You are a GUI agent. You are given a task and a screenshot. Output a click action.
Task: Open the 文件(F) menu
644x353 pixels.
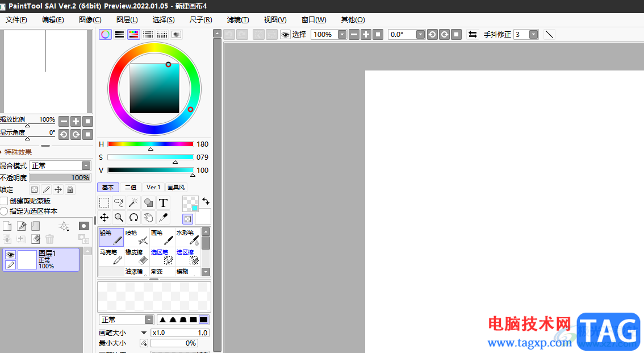16,20
